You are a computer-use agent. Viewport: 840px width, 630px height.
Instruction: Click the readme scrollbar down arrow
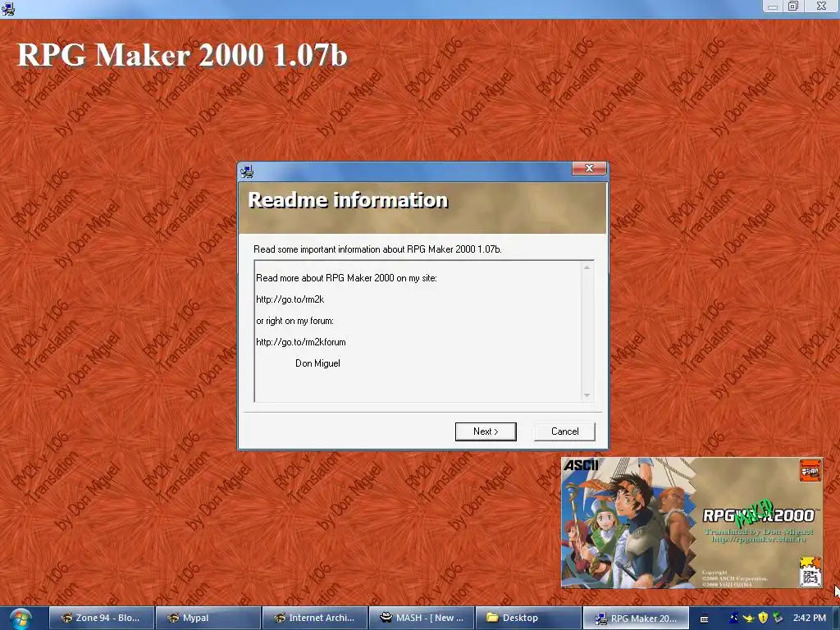click(587, 395)
